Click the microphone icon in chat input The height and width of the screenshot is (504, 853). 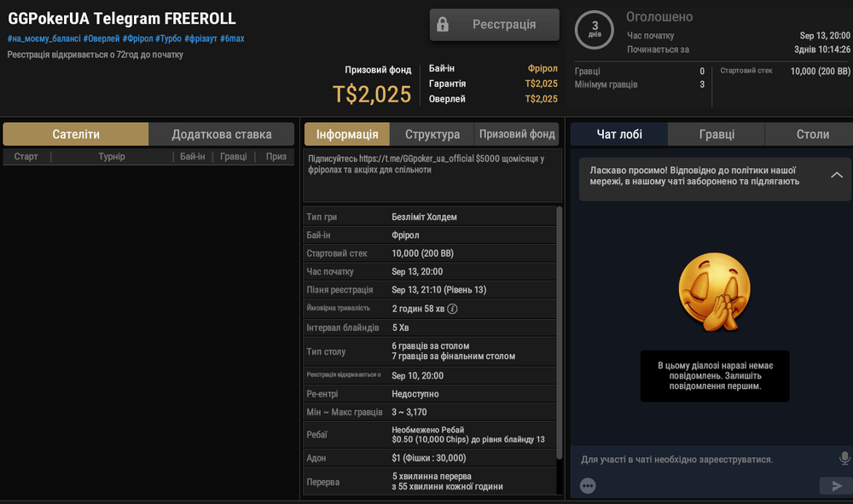pos(844,458)
